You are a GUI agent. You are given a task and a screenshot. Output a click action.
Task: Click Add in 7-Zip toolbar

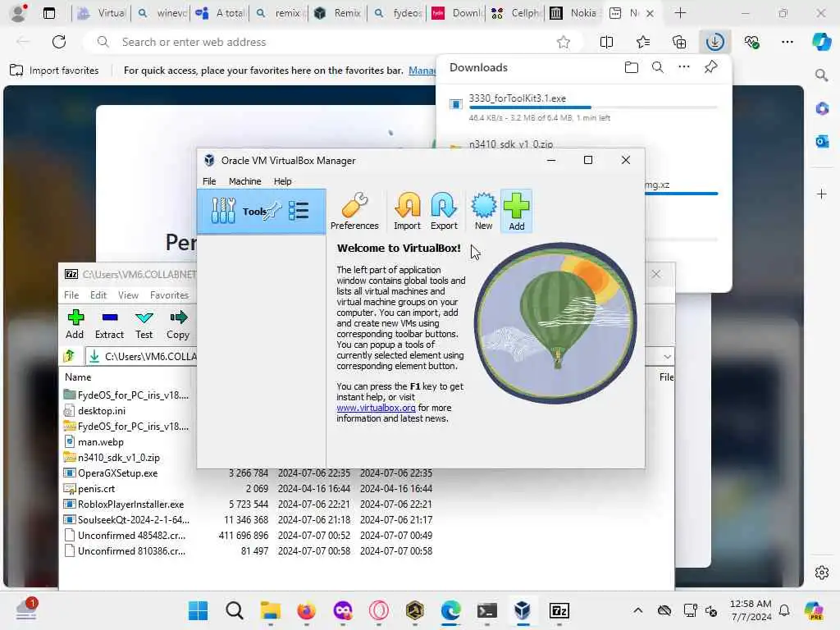75,324
